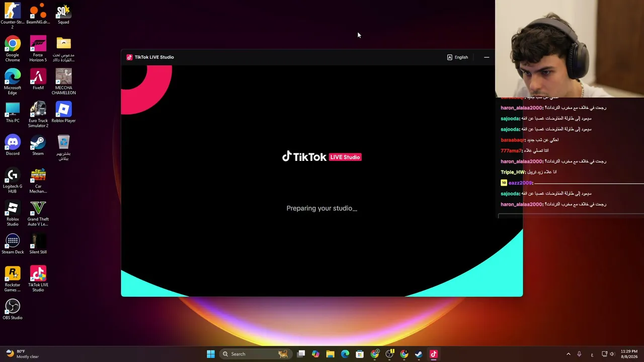Open the Counter-Strike 2 desktop shortcut
This screenshot has width=644, height=362.
(13, 15)
